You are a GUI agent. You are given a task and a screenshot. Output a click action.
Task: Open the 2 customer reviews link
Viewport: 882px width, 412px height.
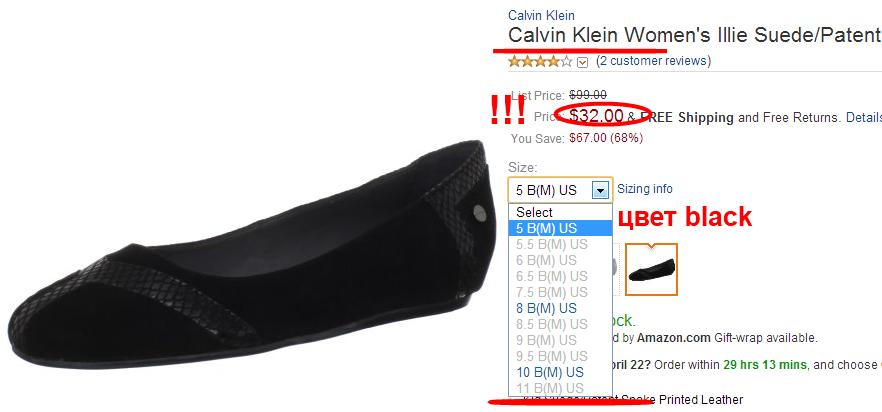654,61
